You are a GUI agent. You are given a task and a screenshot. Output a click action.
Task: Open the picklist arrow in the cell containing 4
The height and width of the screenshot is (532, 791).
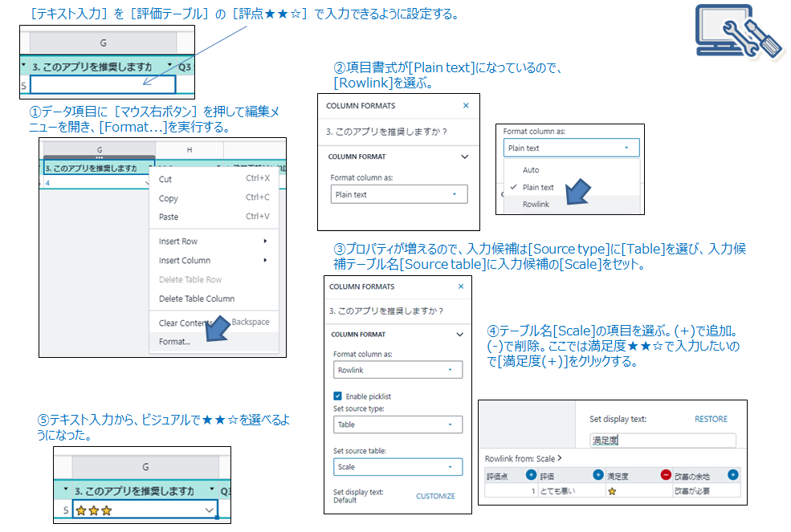[x=147, y=183]
